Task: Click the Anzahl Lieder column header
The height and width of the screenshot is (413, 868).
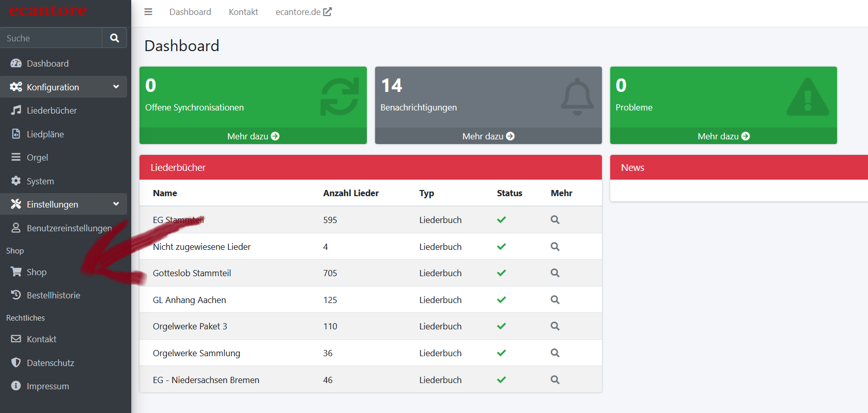Action: [351, 193]
